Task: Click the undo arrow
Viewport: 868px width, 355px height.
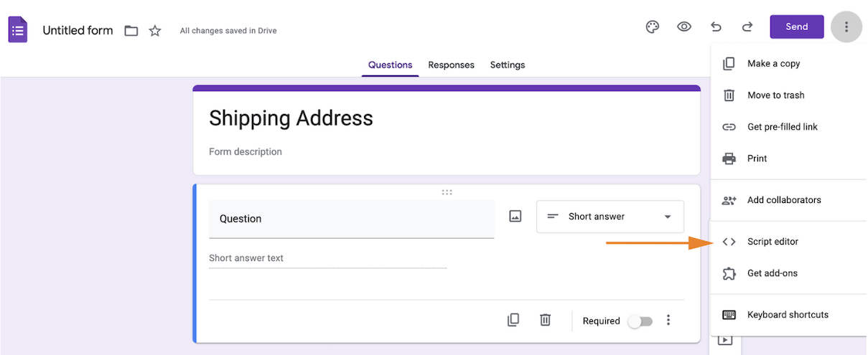Action: (716, 27)
